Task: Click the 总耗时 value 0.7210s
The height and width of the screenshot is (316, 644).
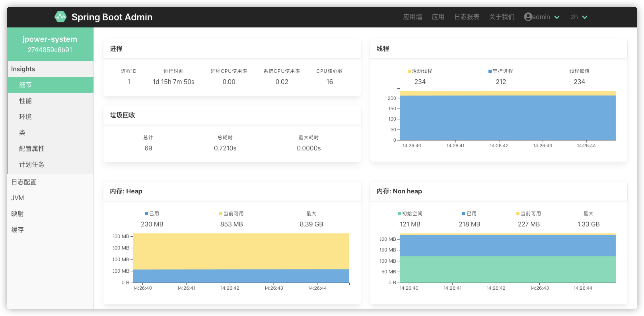Action: (225, 148)
